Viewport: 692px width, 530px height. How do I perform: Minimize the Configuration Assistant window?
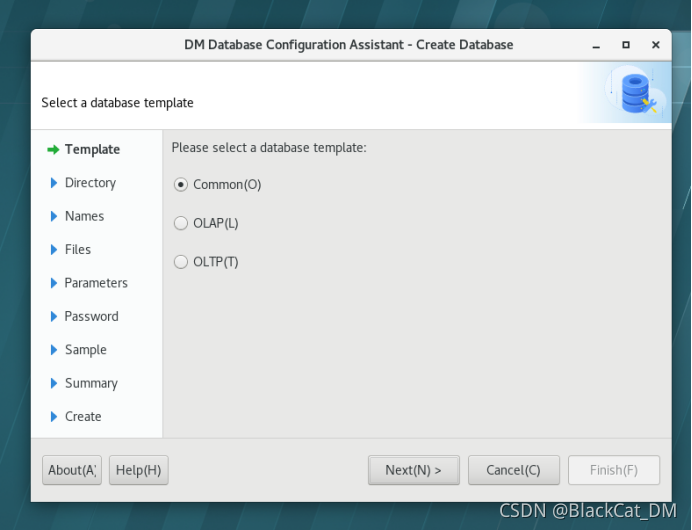click(x=596, y=45)
